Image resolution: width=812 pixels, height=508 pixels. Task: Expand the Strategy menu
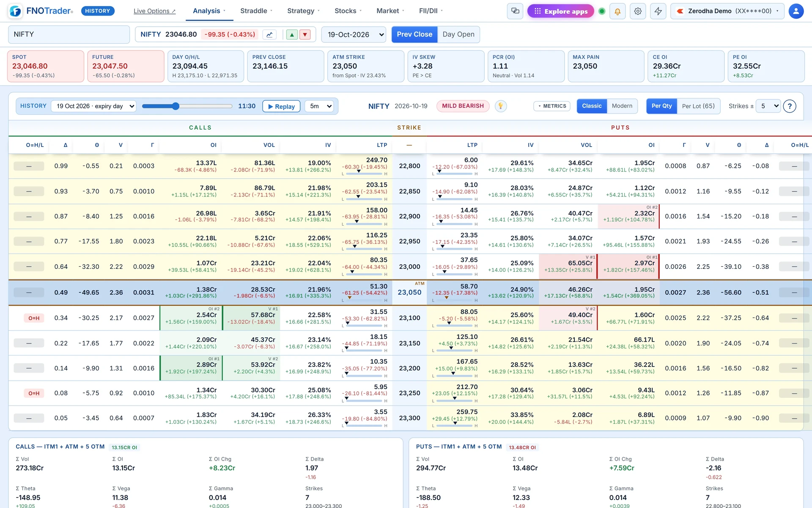pyautogui.click(x=303, y=11)
